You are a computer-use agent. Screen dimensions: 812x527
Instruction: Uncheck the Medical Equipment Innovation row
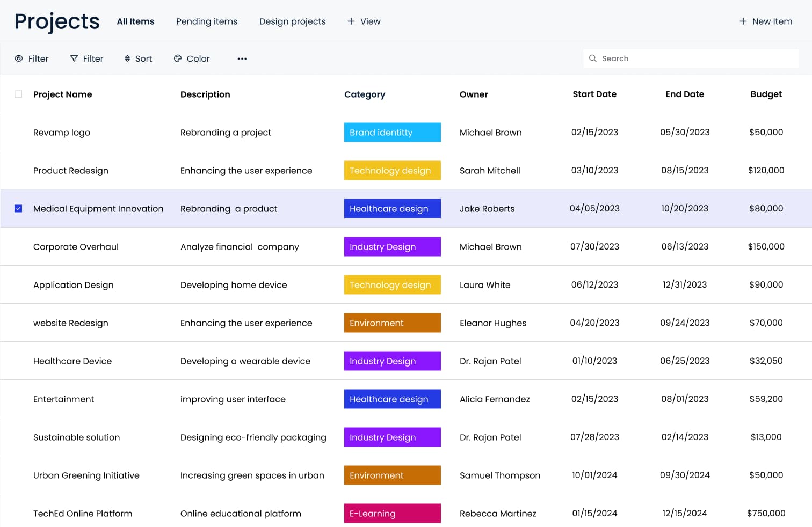[18, 208]
